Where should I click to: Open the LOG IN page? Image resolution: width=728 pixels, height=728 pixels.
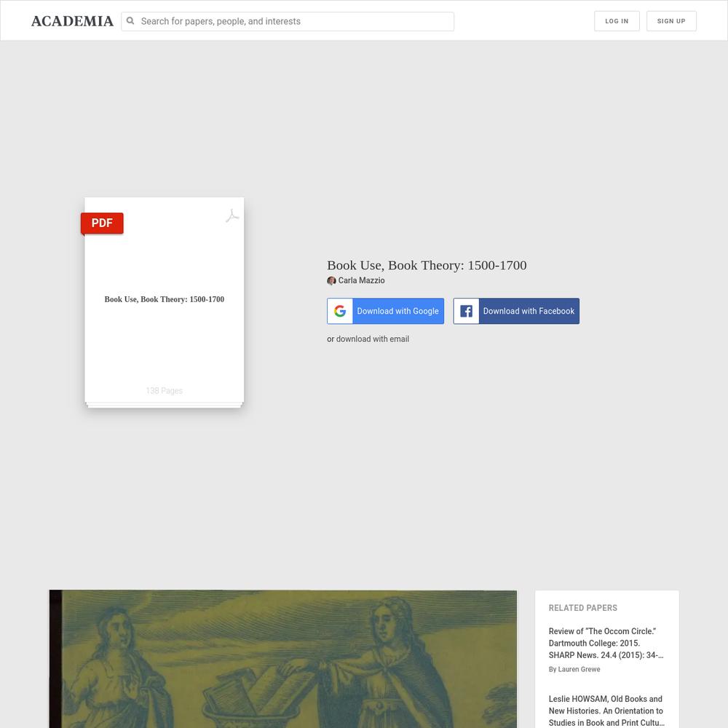tap(617, 21)
